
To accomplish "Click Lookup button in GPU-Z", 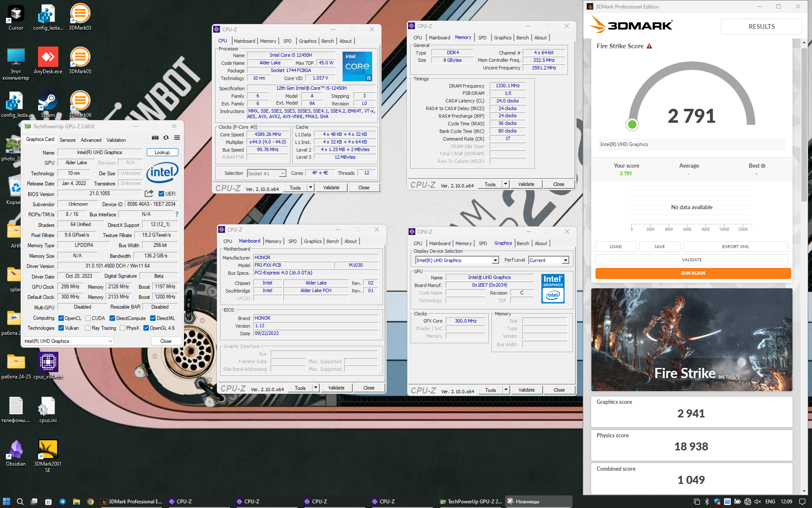I will (162, 152).
